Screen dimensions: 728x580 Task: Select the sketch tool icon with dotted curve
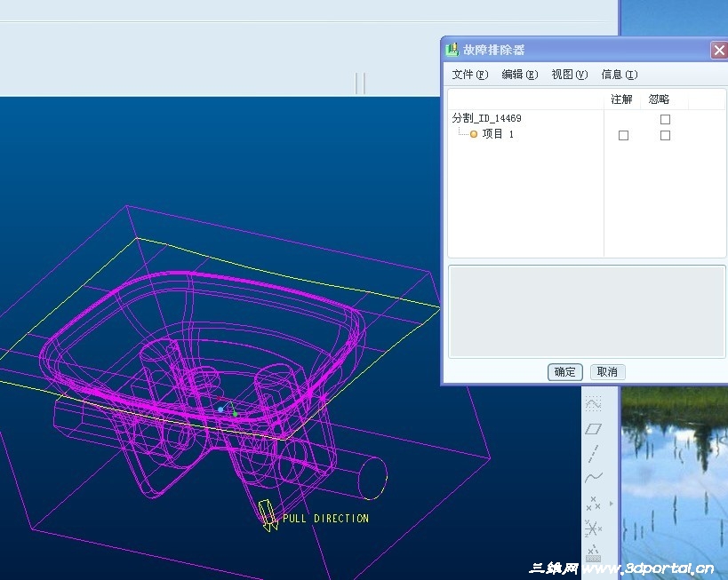(594, 403)
